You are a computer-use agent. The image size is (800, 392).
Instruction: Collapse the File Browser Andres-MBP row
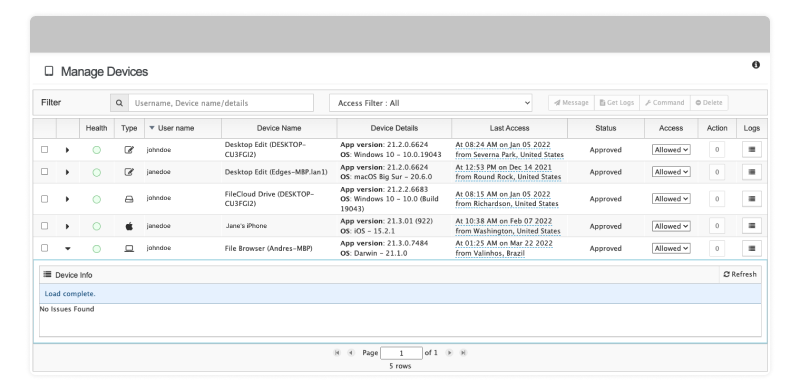pyautogui.click(x=67, y=249)
